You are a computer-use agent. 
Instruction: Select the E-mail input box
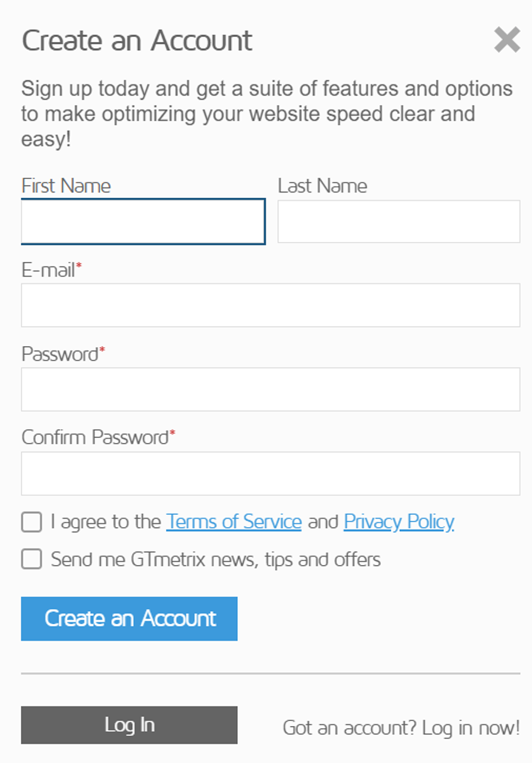270,305
